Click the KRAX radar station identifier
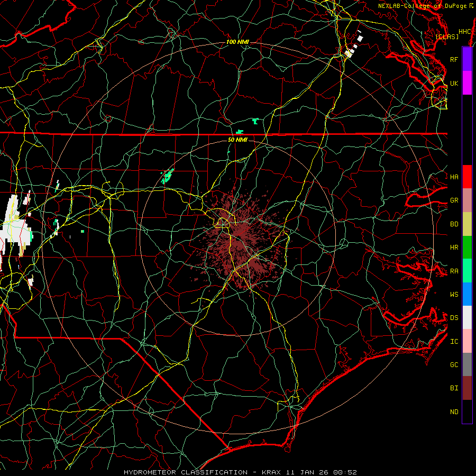The width and height of the screenshot is (476, 476). tap(271, 472)
